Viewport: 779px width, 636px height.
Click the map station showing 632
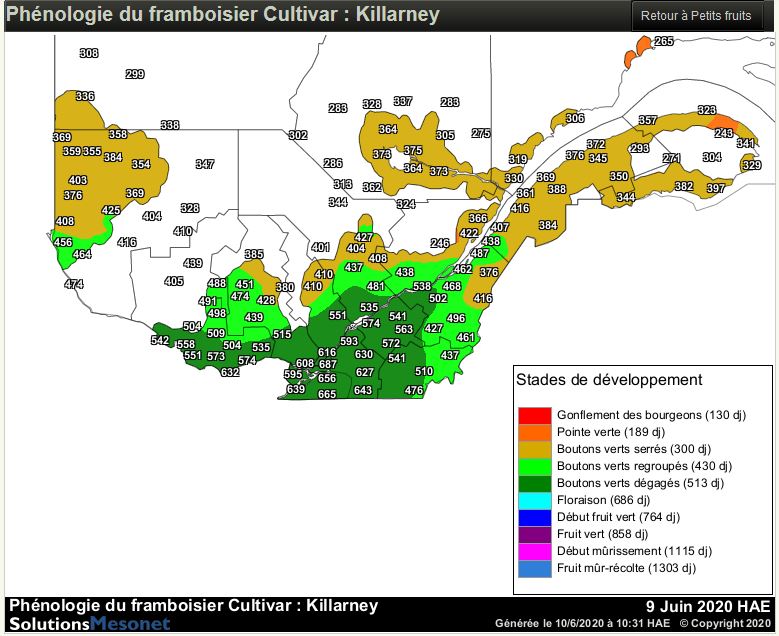[x=230, y=372]
